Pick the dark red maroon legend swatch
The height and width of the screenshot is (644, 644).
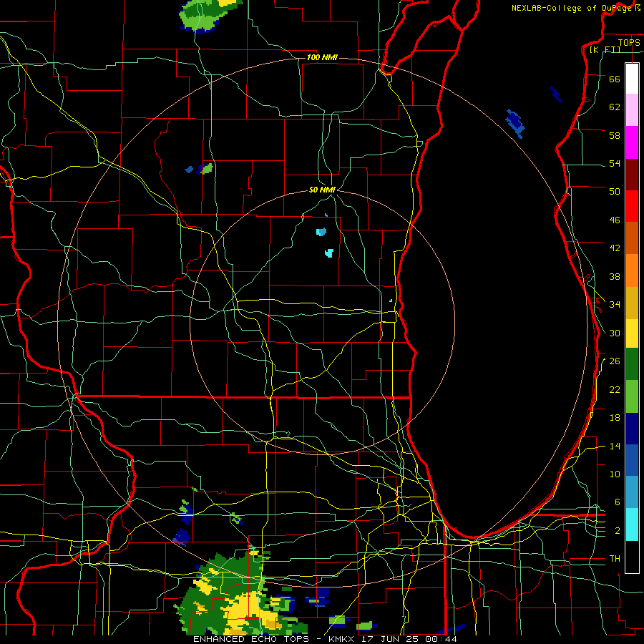click(632, 175)
